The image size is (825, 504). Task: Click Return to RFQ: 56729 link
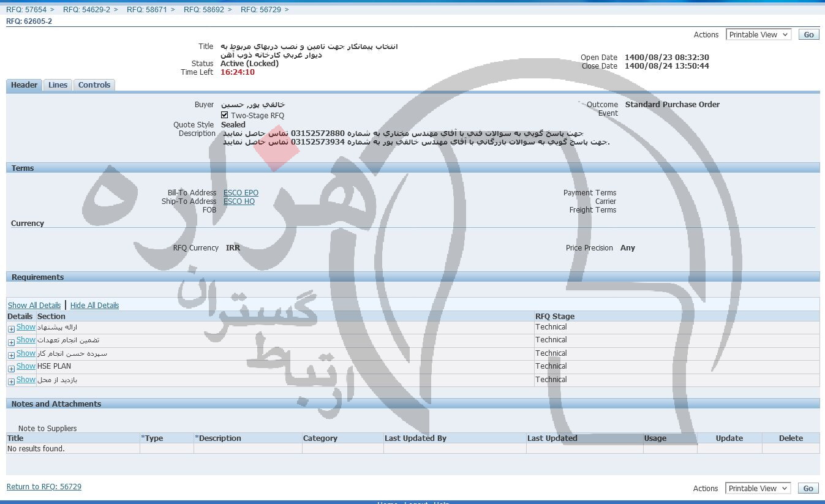44,487
